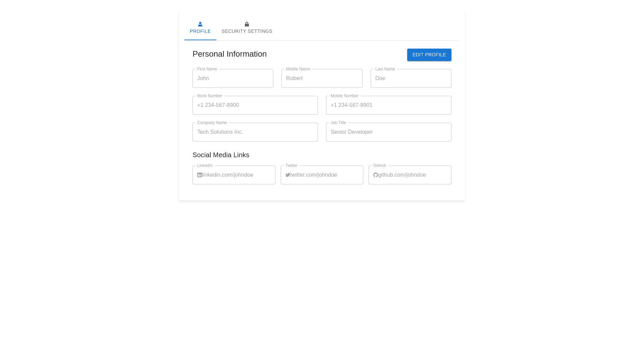Click the GitHub logo icon

tap(376, 175)
